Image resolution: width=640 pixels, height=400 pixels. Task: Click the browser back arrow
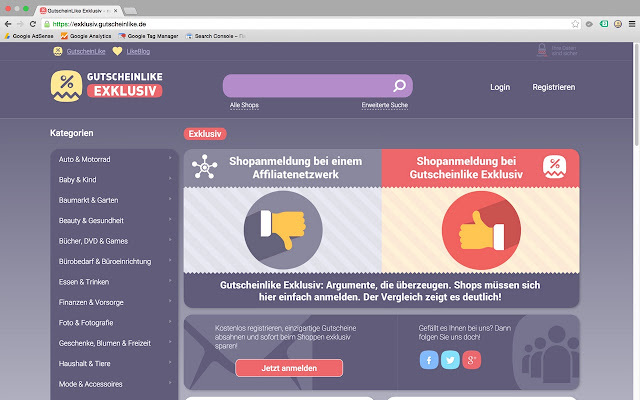8,24
